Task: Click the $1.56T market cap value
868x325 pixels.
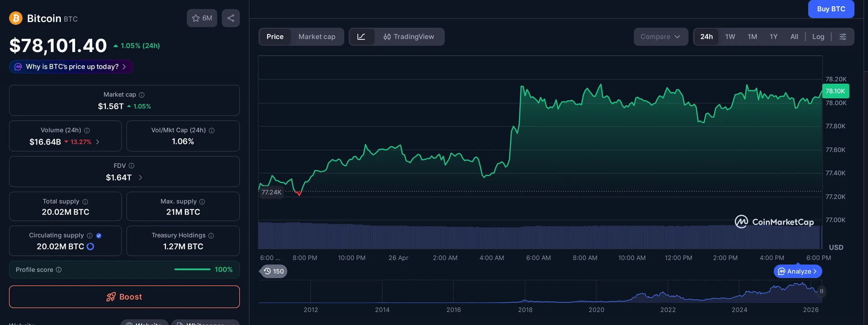Action: 111,106
